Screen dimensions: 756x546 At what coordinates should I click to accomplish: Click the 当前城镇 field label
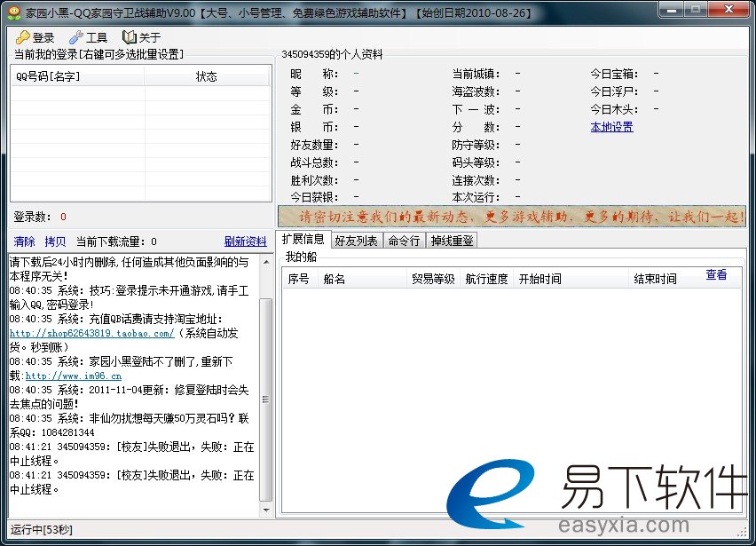pyautogui.click(x=476, y=74)
